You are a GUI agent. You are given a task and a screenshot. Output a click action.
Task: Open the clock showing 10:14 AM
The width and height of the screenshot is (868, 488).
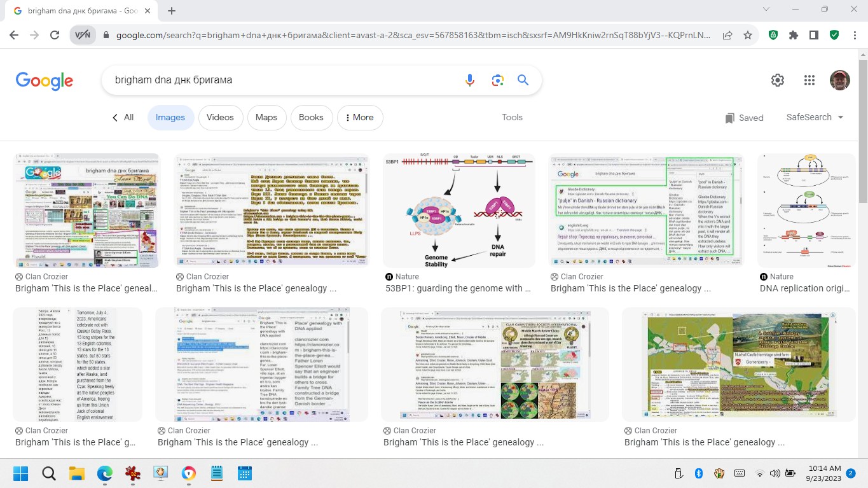point(825,473)
